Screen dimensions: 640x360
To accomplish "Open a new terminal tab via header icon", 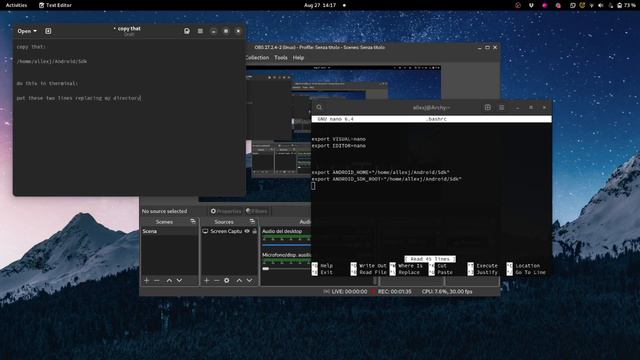I will point(488,107).
